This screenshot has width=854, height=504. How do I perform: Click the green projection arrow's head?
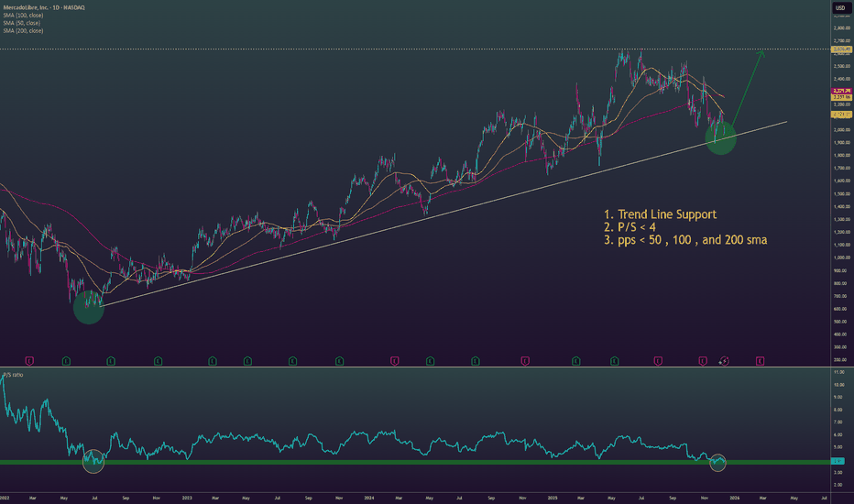click(761, 52)
